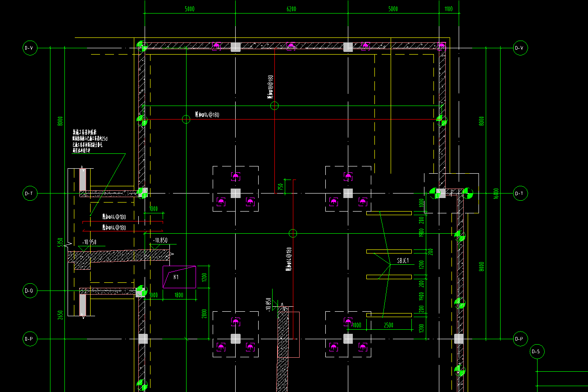Click the 2650 dimension text
This screenshot has width=588, height=392.
coord(60,315)
